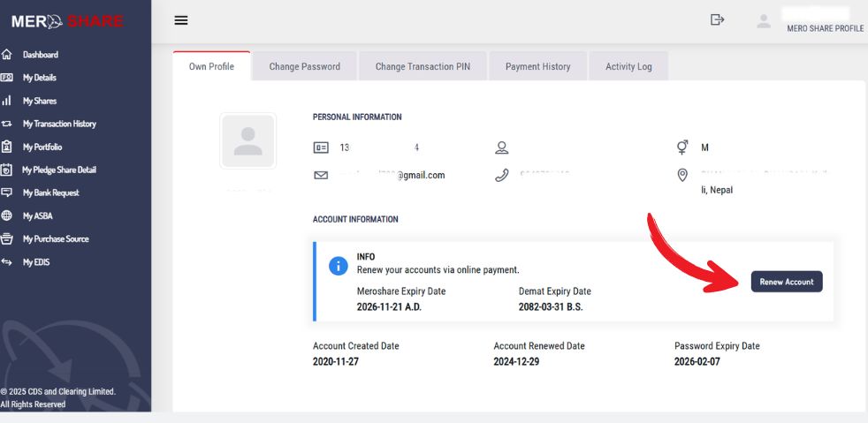
Task: Open My Shares in sidebar
Action: pos(39,102)
